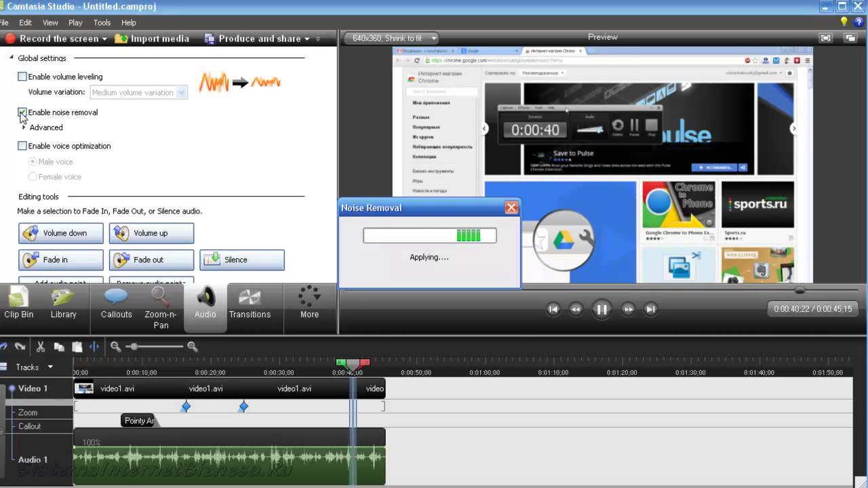Screen dimensions: 868x488
Task: Open the Produce and share dropdown arrow
Action: (x=307, y=39)
